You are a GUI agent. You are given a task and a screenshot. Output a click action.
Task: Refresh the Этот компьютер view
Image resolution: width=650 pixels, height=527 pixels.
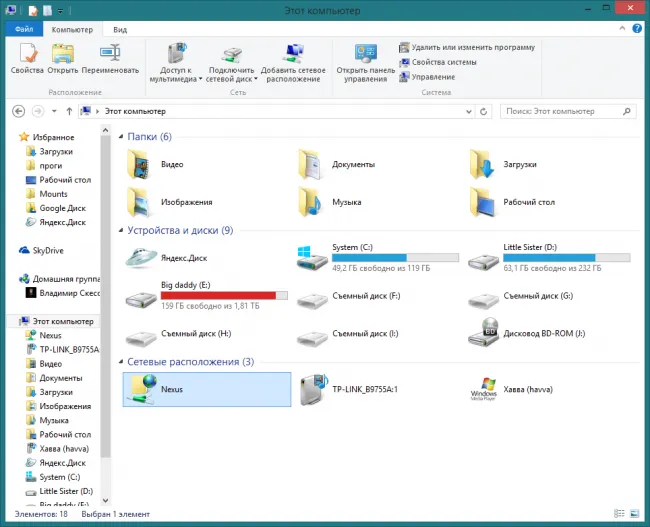click(483, 112)
